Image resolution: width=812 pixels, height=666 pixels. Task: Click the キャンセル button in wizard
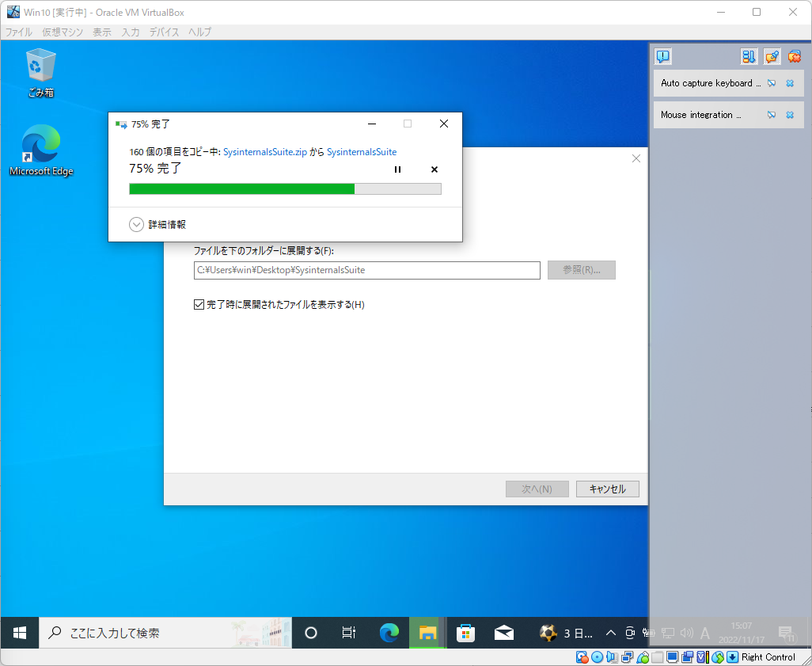(x=608, y=489)
